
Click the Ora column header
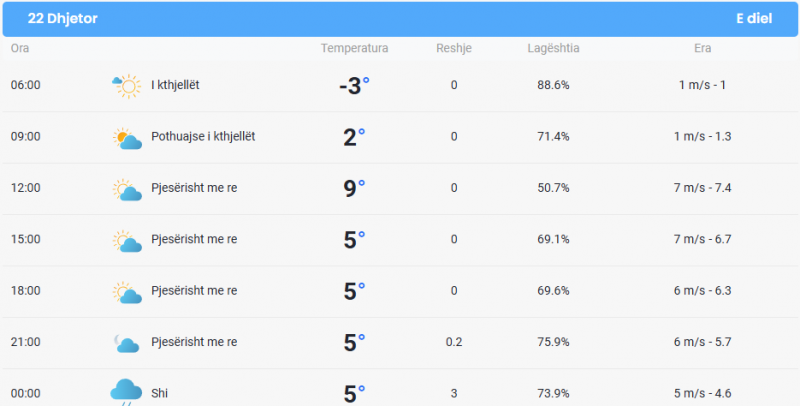point(20,48)
